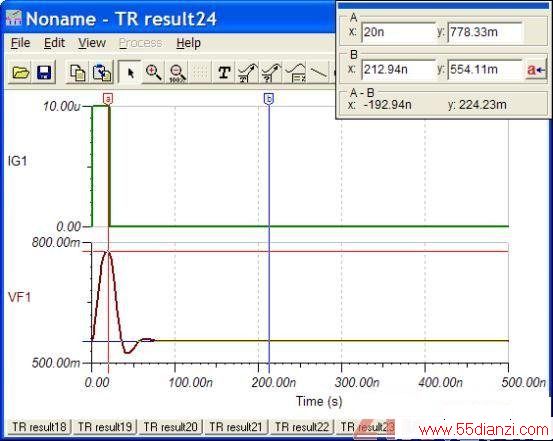Click the Copy icon in toolbar
553x441 pixels.
coord(77,72)
